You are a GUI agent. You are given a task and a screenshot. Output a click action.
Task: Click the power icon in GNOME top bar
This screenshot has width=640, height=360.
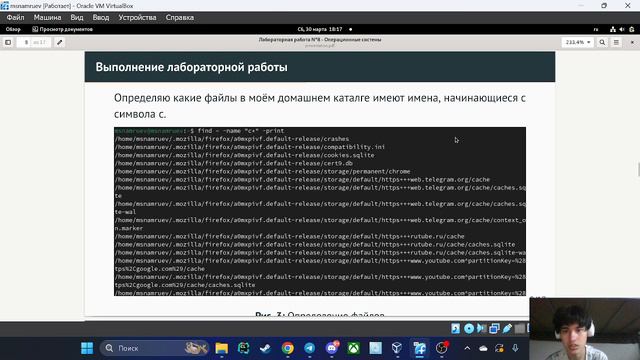[631, 29]
